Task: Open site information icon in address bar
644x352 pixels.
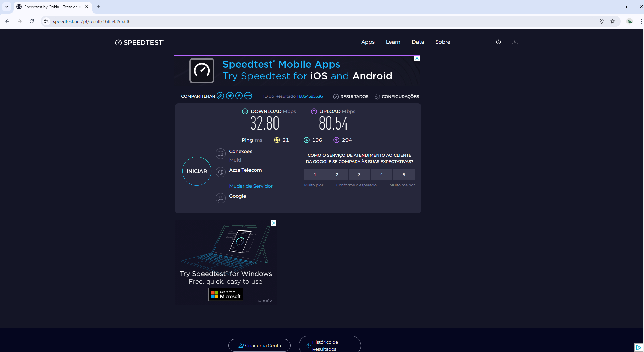Action: pyautogui.click(x=46, y=21)
